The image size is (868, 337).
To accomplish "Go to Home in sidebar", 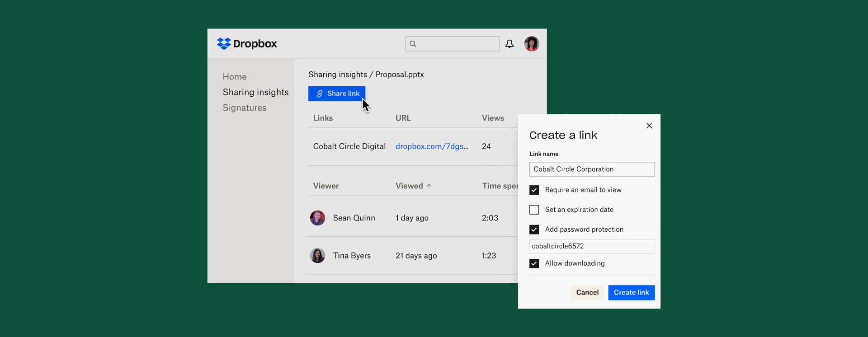I will pos(235,77).
